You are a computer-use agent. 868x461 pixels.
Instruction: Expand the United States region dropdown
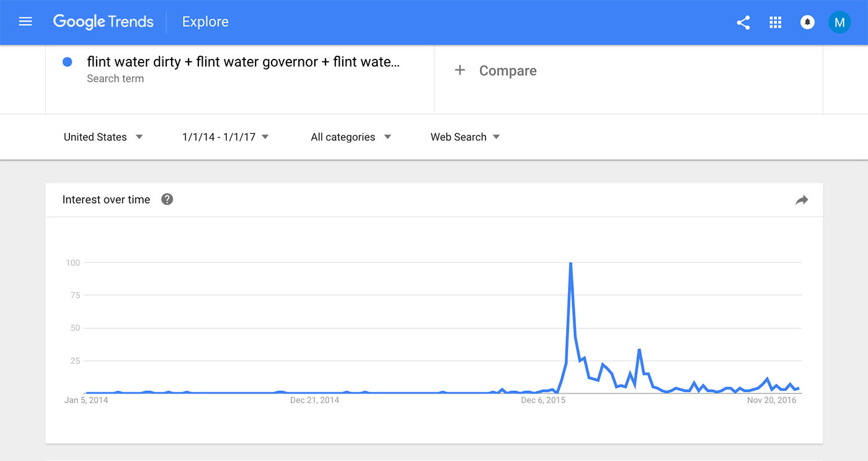104,137
